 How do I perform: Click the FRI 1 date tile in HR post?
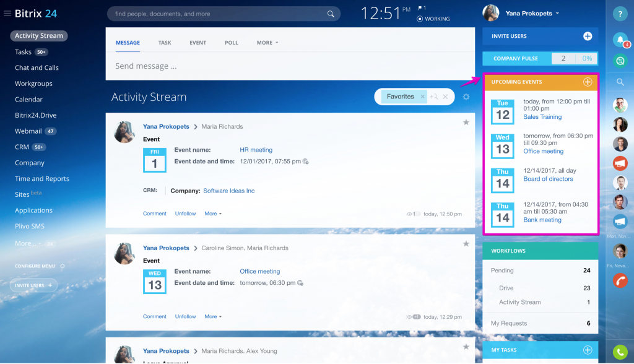[154, 160]
